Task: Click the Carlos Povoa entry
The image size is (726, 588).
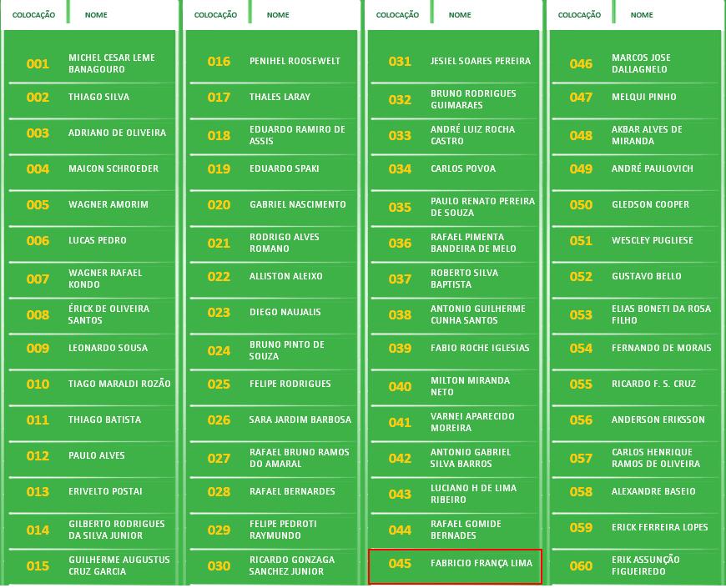Action: coord(462,168)
